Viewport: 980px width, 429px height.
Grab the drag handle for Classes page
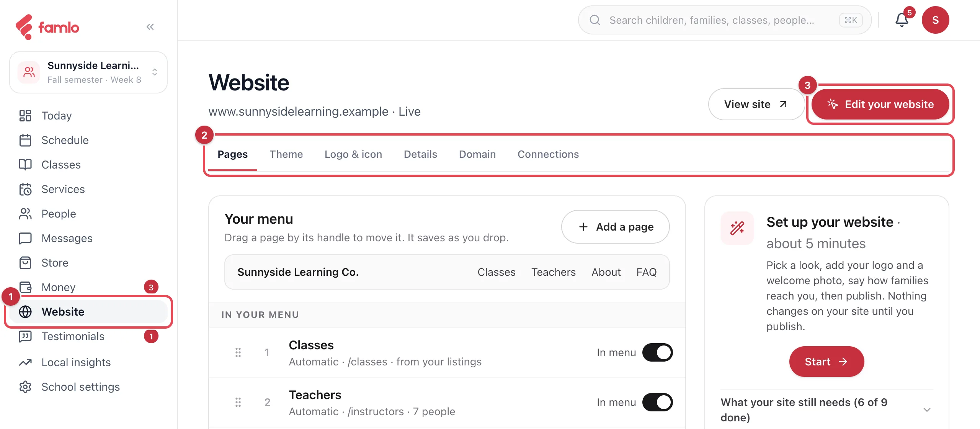click(x=238, y=352)
